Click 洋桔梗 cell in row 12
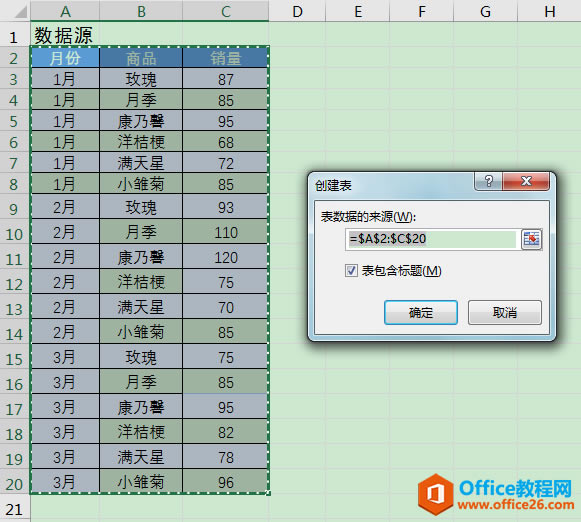 pyautogui.click(x=141, y=282)
